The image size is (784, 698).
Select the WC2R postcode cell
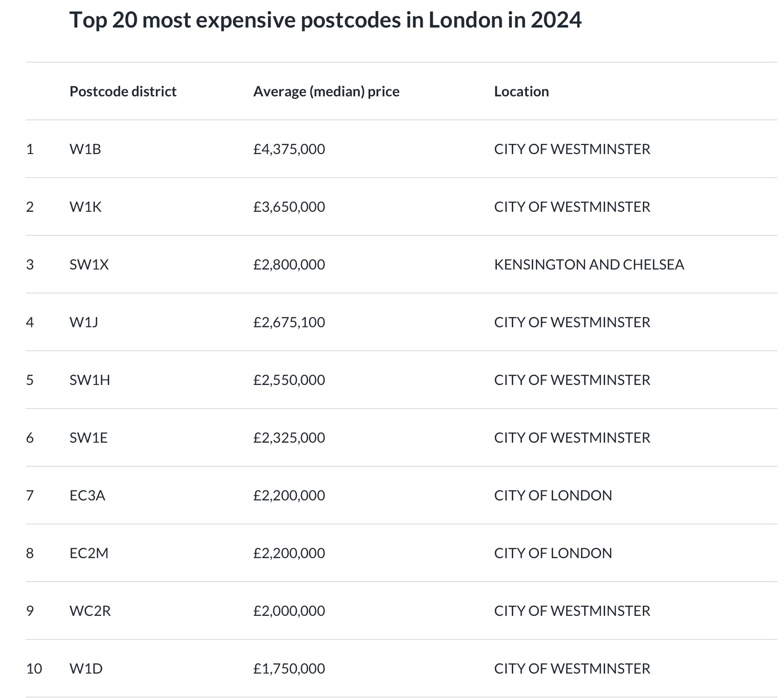[90, 611]
